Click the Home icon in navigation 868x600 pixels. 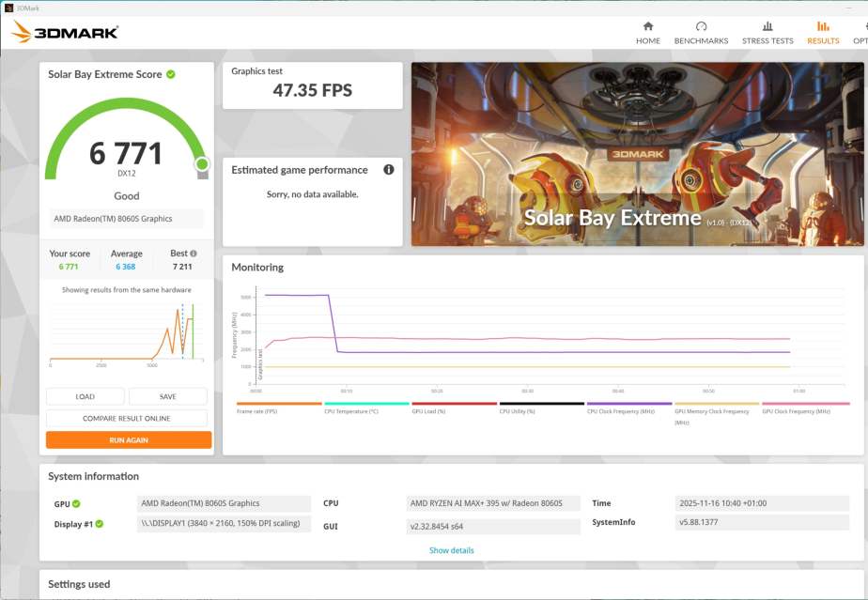647,26
